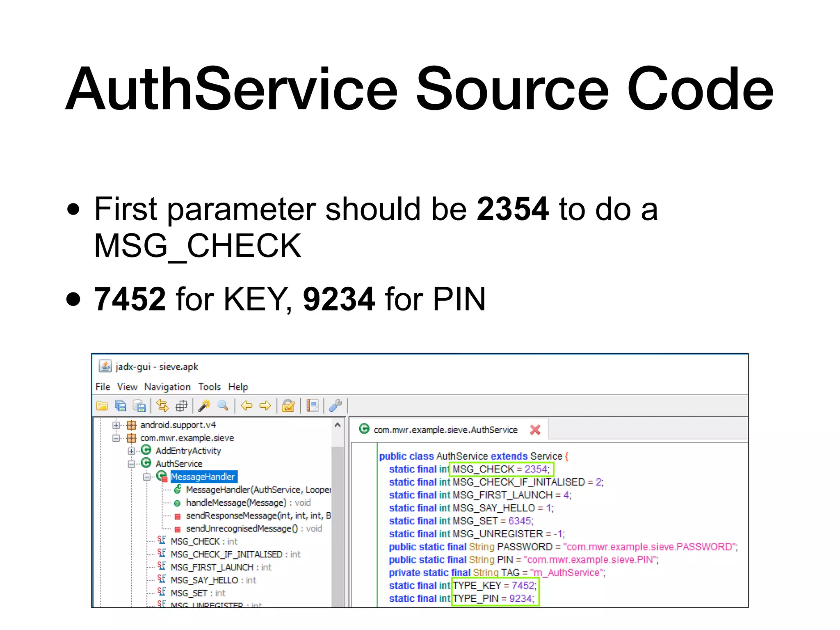
Task: Click the tree panel scrollbar up arrow
Action: [338, 425]
